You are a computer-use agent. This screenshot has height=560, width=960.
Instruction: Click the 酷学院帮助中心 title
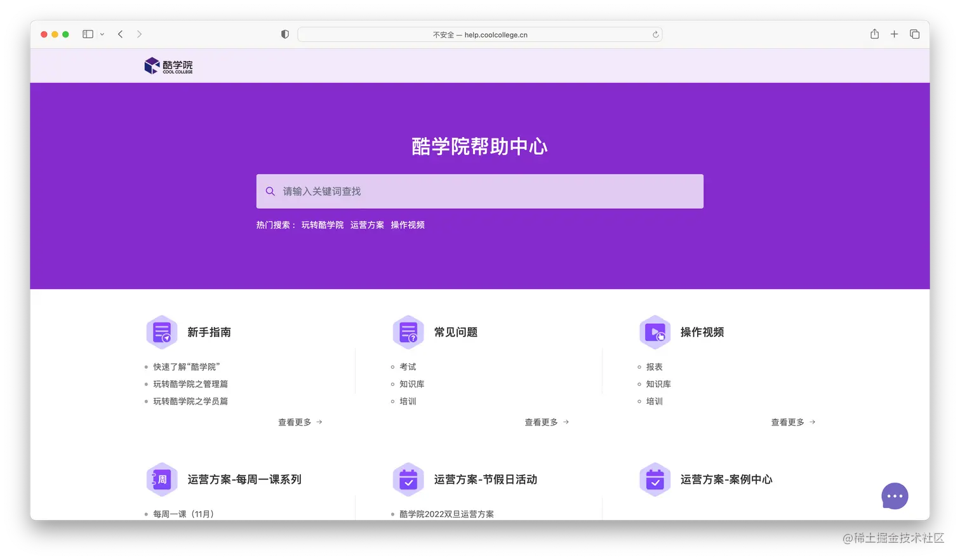coord(480,147)
